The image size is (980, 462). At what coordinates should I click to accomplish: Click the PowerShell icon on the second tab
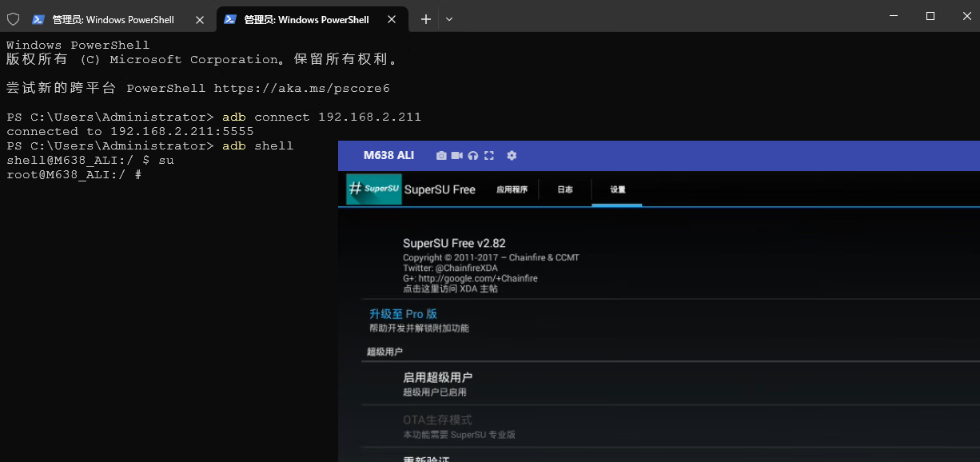(230, 19)
